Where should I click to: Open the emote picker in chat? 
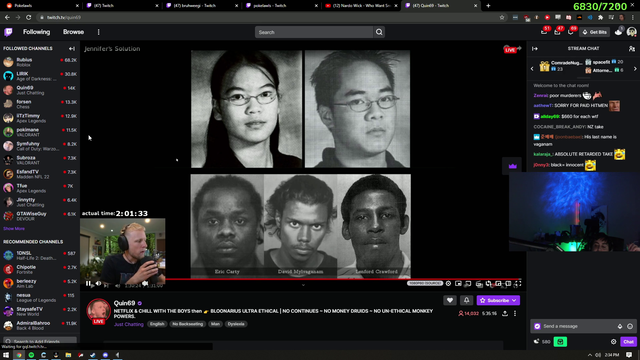(630, 326)
